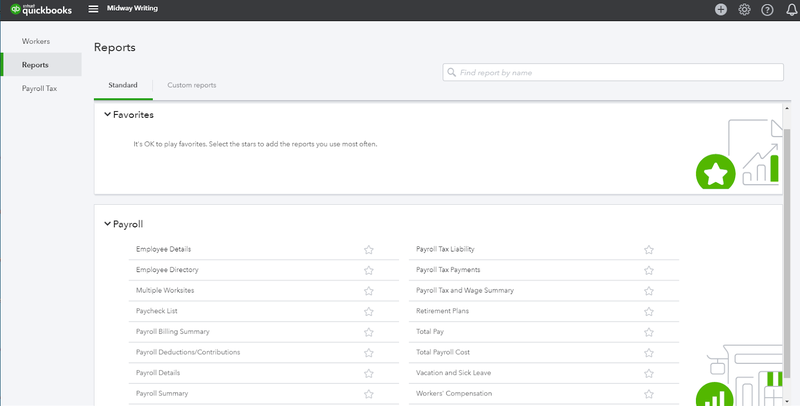Open the Create plus menu
The height and width of the screenshot is (406, 800).
coord(720,9)
